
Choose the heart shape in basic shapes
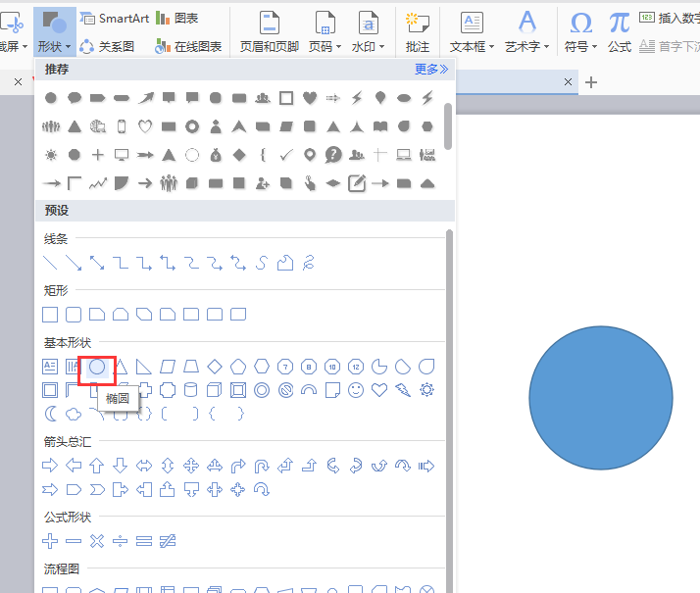click(x=379, y=390)
